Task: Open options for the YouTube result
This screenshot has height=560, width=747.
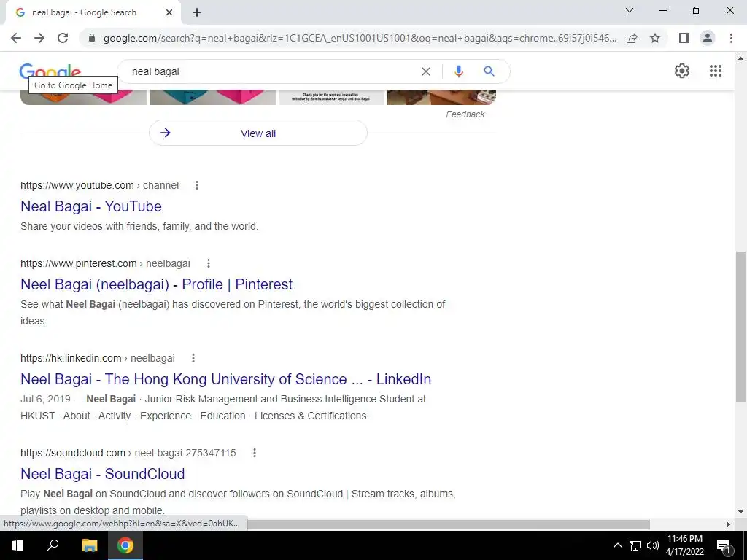Action: pos(197,185)
